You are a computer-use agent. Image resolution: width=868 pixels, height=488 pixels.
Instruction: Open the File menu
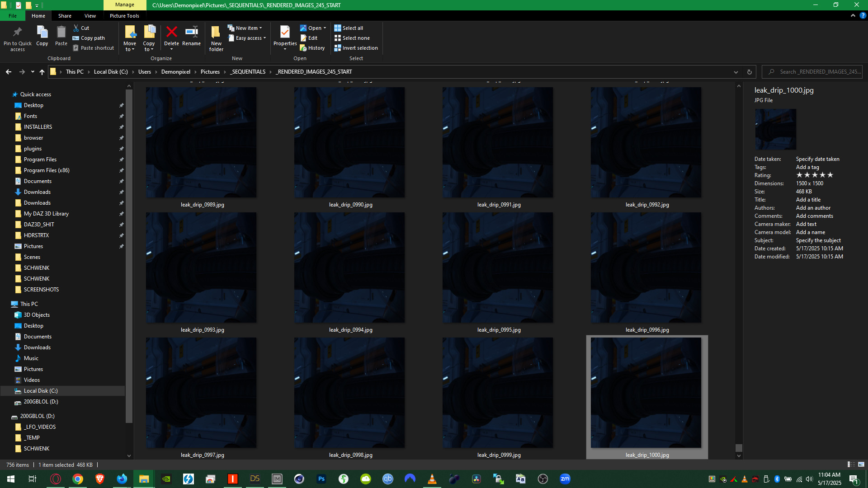pos(13,15)
